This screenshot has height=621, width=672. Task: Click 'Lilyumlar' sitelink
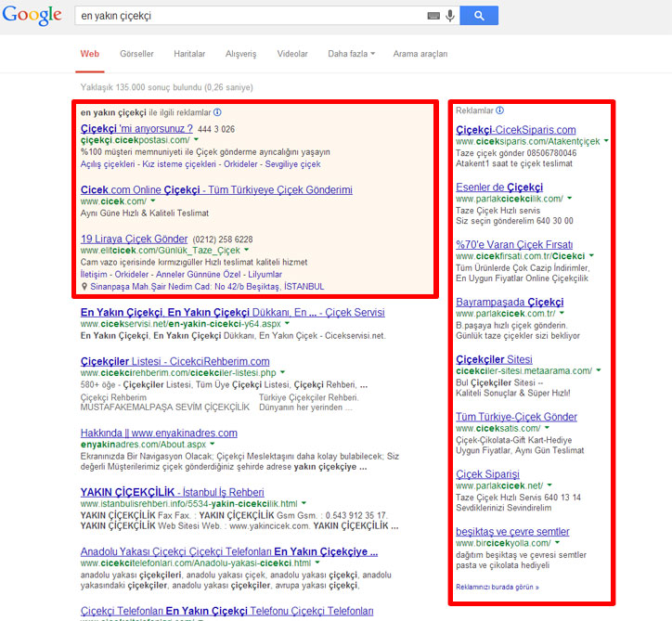(x=265, y=274)
